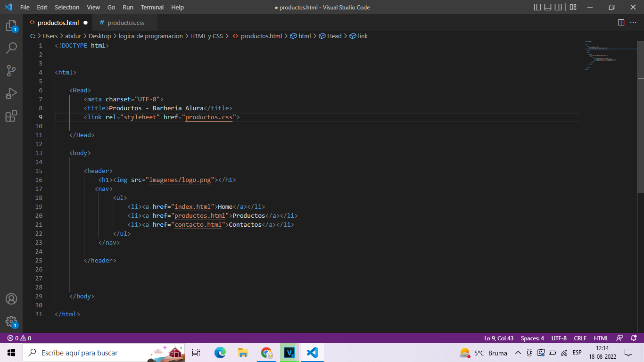Click the taskbar search box

[x=104, y=353]
